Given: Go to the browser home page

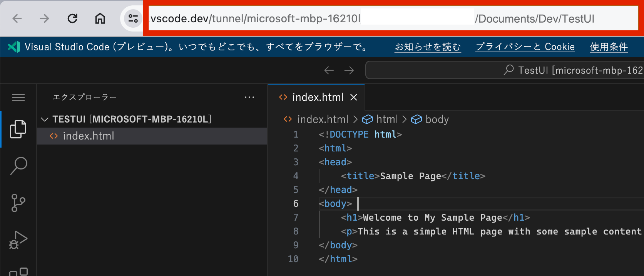Looking at the screenshot, I should click(x=100, y=18).
